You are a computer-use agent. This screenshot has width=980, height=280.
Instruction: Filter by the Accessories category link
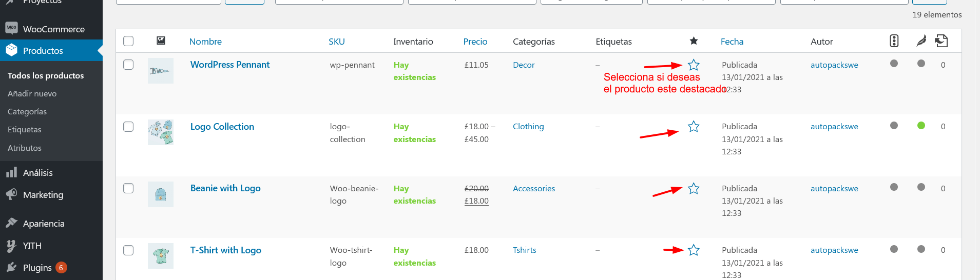[534, 188]
